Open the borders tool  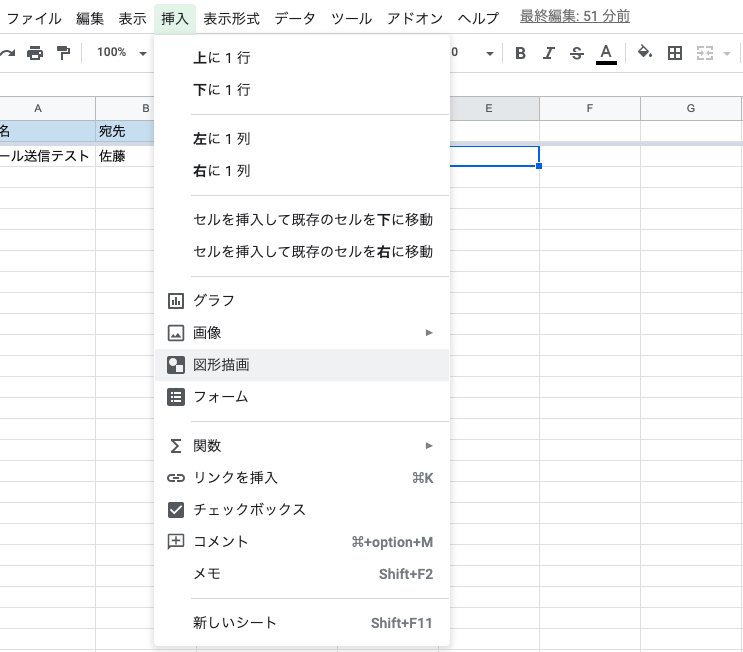(x=675, y=53)
